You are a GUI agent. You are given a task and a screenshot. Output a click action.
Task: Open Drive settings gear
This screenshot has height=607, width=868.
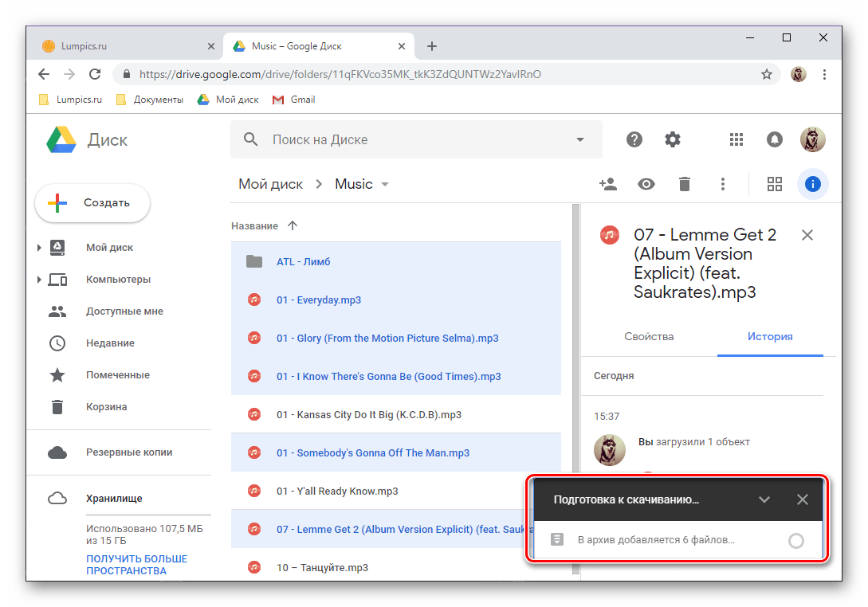coord(672,139)
